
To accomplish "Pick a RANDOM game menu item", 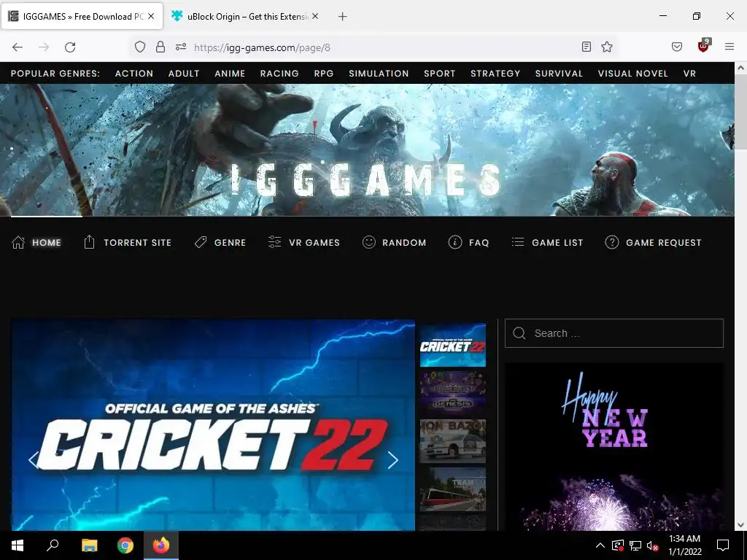I will click(x=395, y=242).
